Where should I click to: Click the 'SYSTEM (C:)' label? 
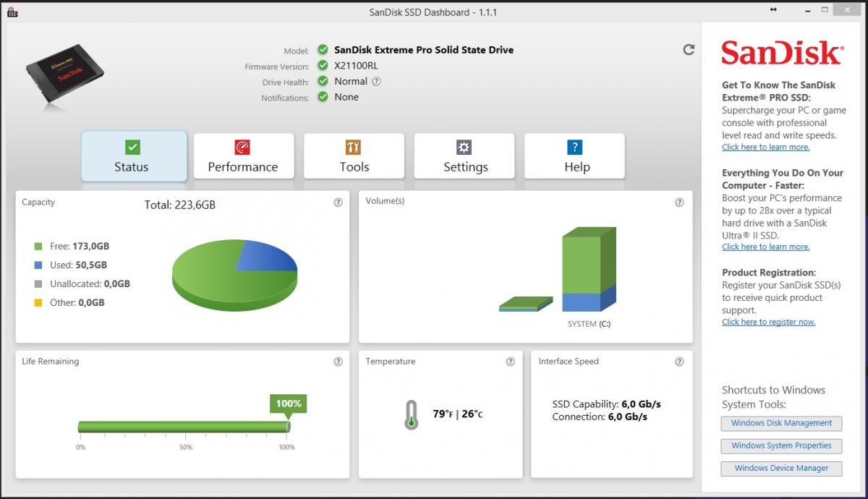coord(589,324)
